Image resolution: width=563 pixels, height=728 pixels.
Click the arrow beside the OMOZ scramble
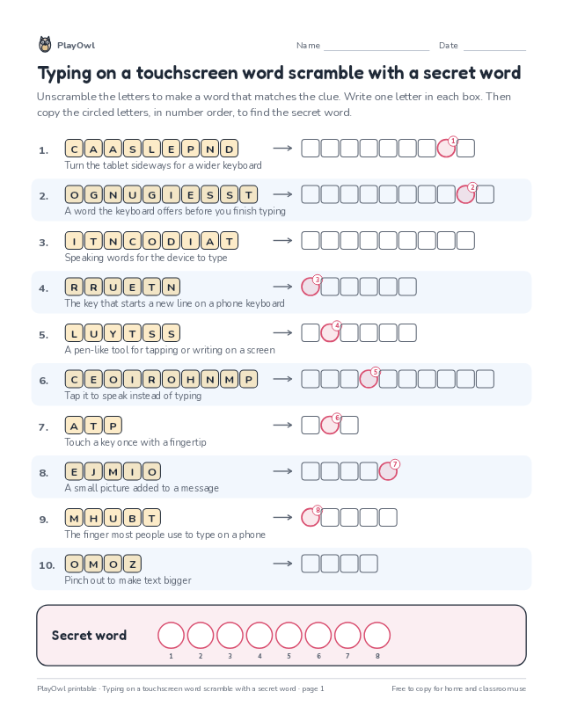click(x=282, y=564)
